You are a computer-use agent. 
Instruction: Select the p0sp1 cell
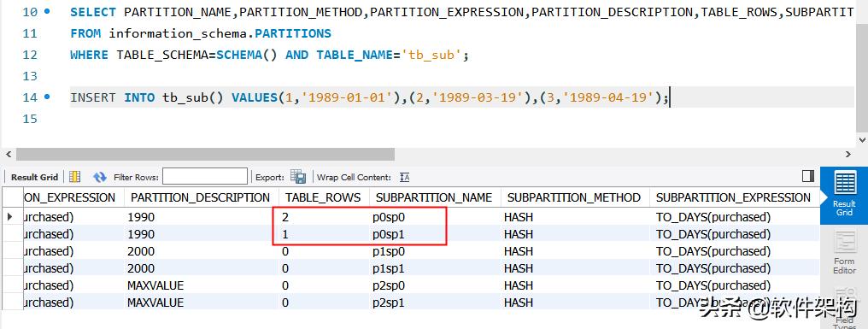click(x=389, y=234)
